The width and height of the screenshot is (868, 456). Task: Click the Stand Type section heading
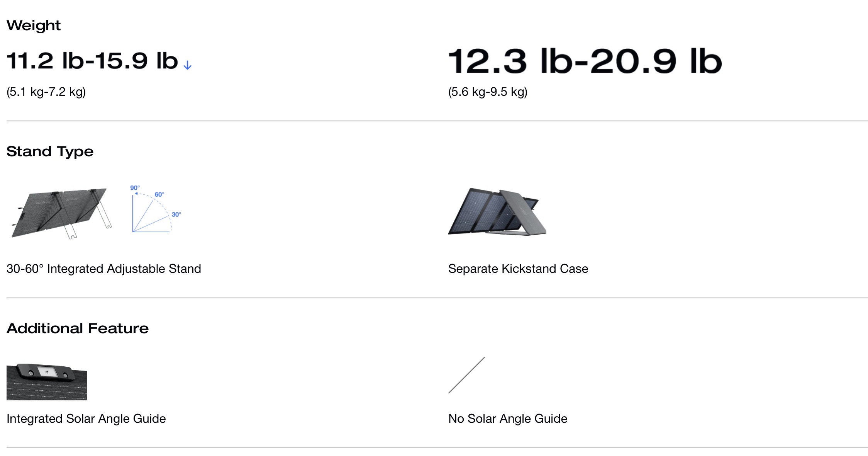tap(50, 151)
